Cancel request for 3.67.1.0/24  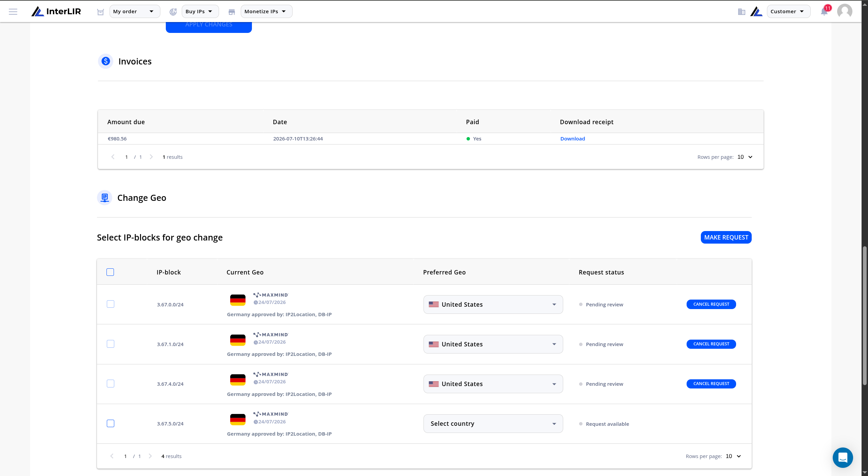point(711,344)
